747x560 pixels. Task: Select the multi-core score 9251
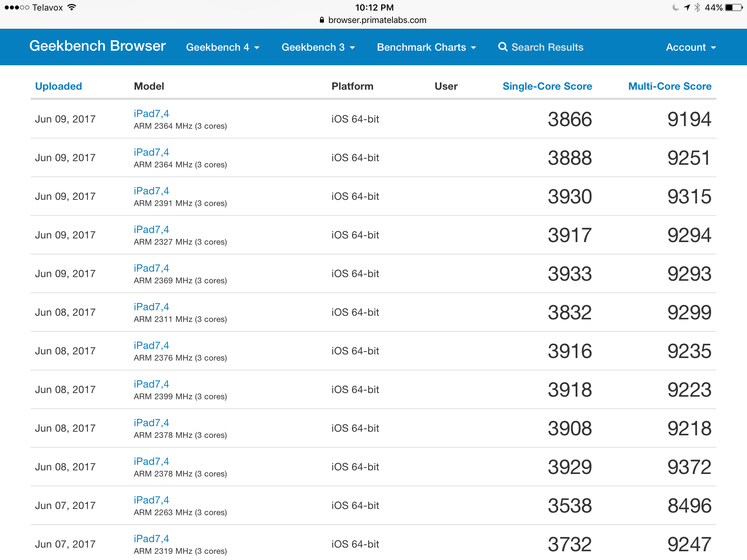689,158
